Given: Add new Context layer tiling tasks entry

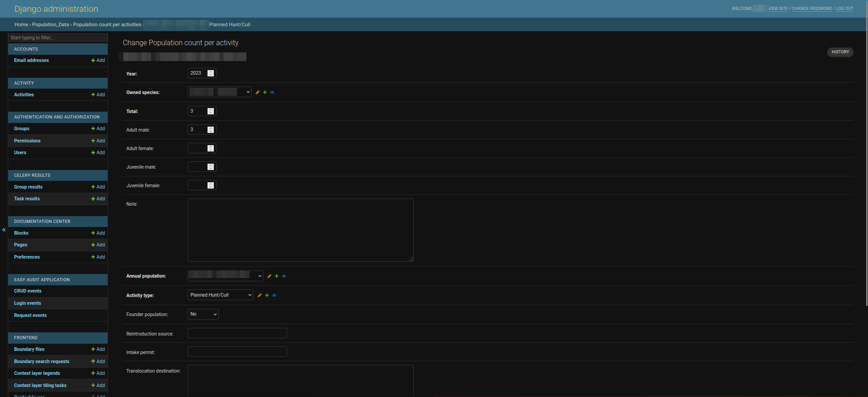Looking at the screenshot, I should pyautogui.click(x=98, y=386).
